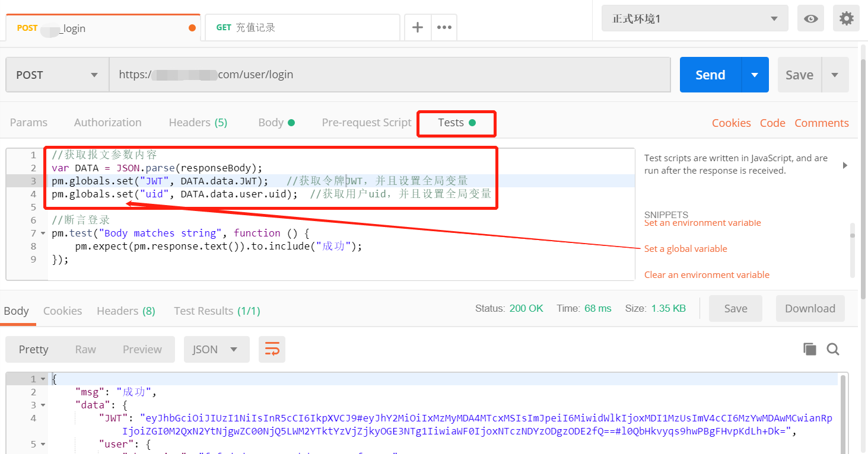Switch to the GET 充值记录 tab

pos(302,28)
